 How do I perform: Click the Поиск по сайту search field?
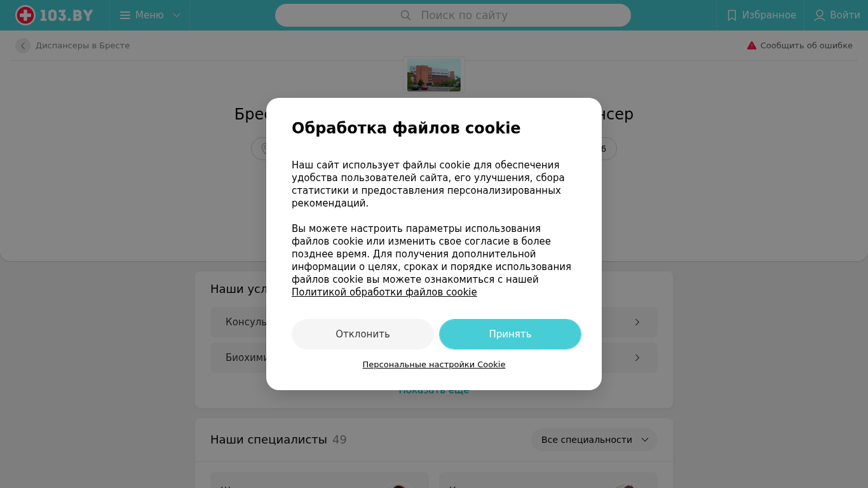pyautogui.click(x=453, y=15)
